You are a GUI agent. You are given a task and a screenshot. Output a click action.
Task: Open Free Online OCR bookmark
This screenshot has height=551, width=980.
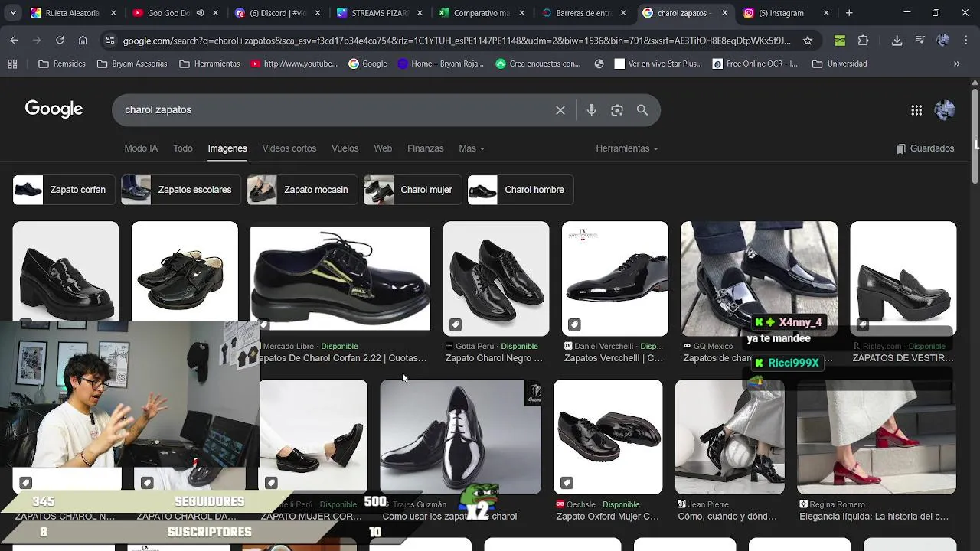click(755, 64)
